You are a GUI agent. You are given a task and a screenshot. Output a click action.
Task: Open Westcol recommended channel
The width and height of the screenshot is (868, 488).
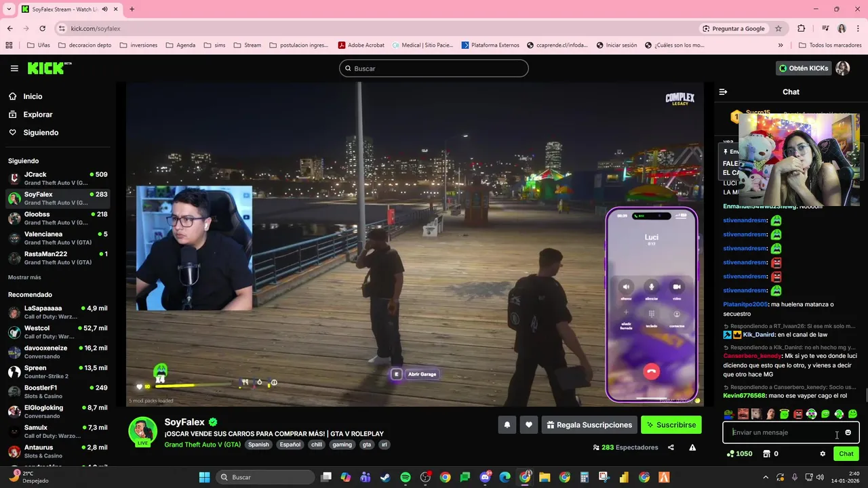click(58, 332)
